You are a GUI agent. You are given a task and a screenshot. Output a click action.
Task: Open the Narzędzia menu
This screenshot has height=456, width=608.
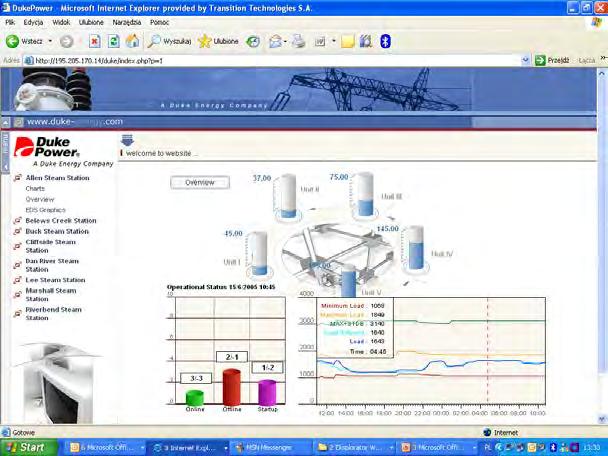(127, 22)
